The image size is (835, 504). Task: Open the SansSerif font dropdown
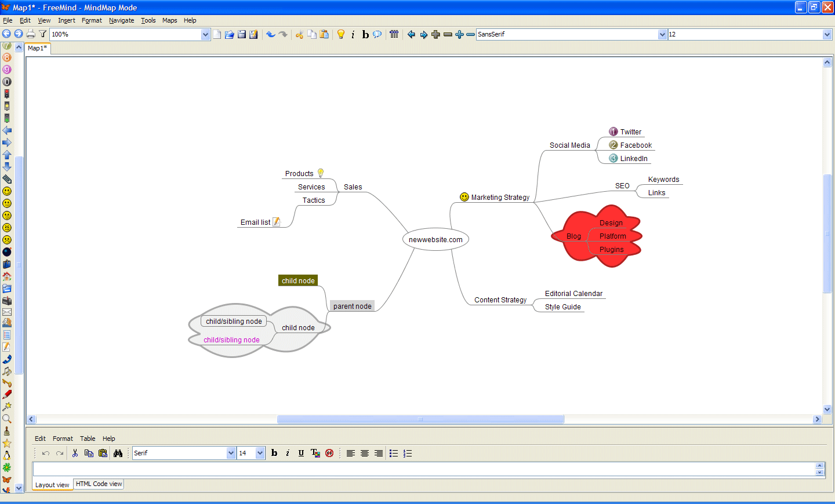(662, 35)
